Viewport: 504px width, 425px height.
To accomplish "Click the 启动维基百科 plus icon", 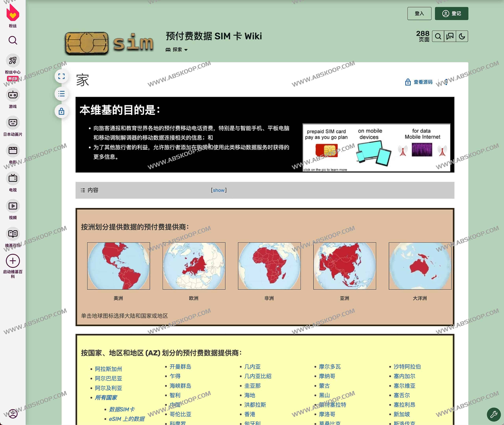I will (13, 261).
